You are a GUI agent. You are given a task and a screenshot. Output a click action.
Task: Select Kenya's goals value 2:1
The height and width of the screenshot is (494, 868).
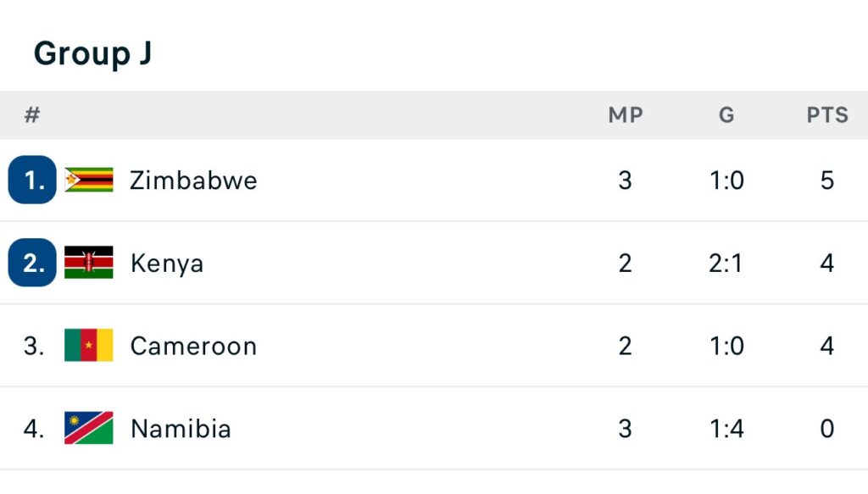[x=726, y=264]
